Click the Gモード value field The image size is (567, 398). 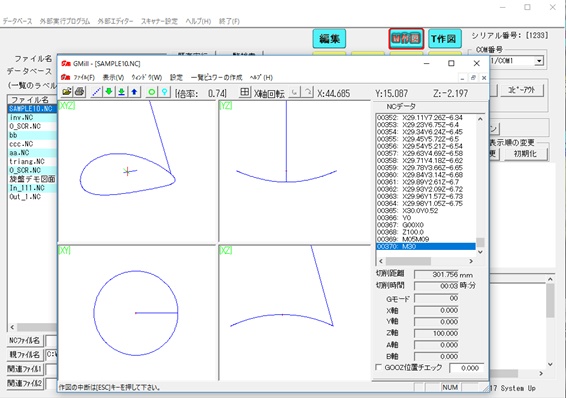click(x=436, y=299)
